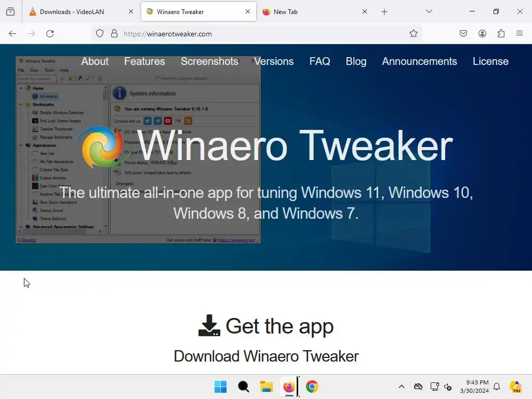Screen dimensions: 532x399
Task: Select the Winaero Tweaker tab
Action: pos(198,12)
